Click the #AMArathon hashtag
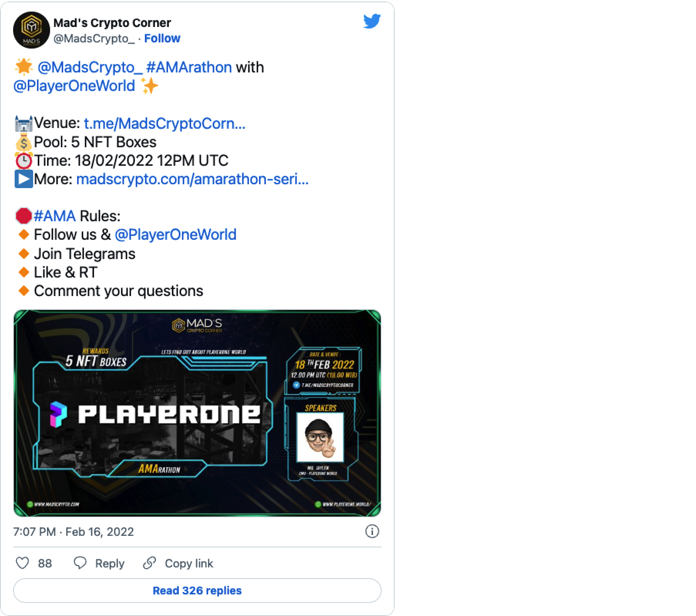This screenshot has height=616, width=696. [x=189, y=67]
